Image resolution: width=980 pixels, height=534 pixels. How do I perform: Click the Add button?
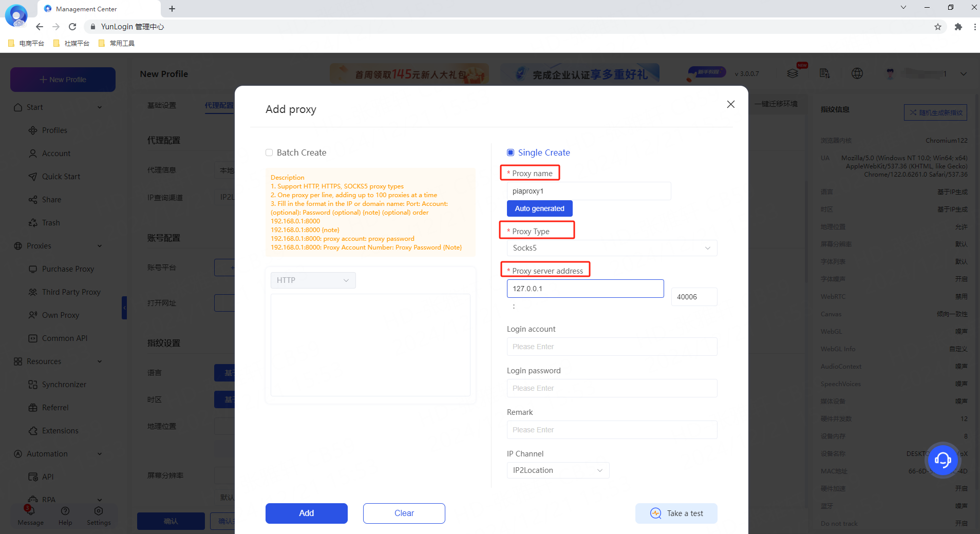[x=306, y=513]
